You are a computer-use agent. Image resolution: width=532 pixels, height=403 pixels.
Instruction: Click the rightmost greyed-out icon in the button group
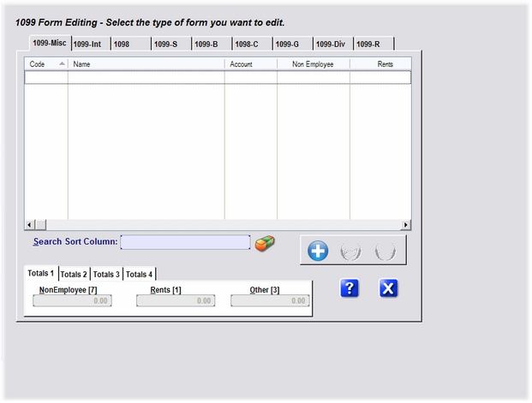pos(386,252)
